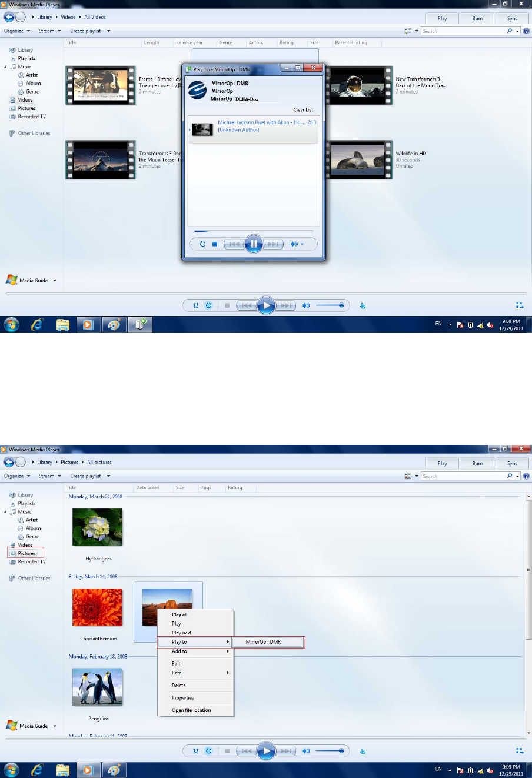This screenshot has height=778, width=532.
Task: Click Stop button in Videos library player bar
Action: coord(227,305)
